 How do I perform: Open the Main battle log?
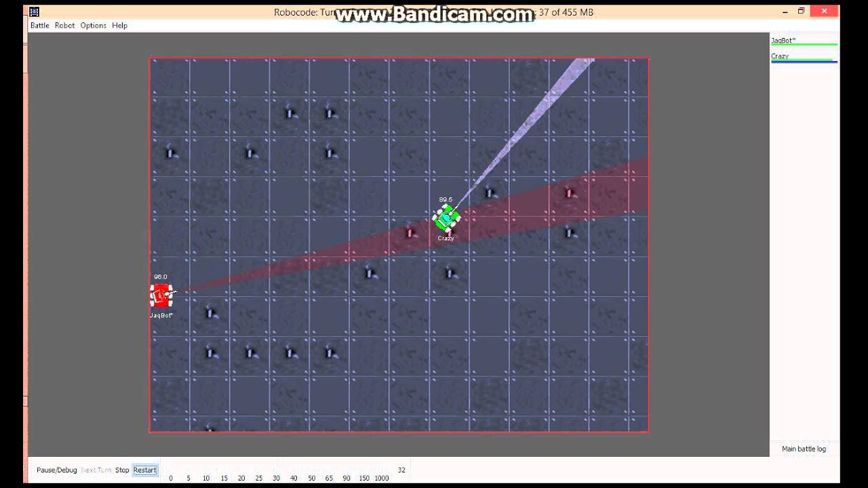point(804,449)
